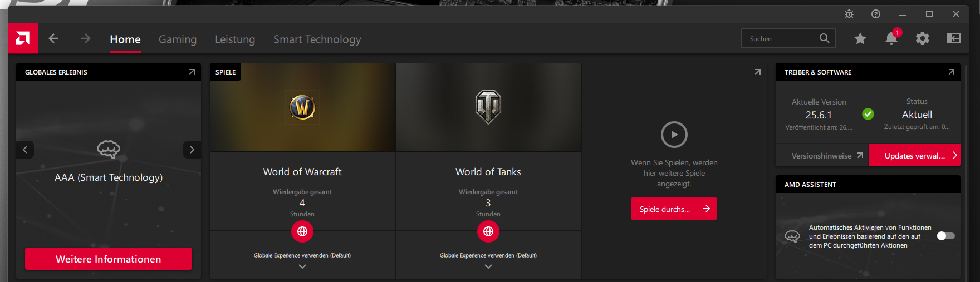Image resolution: width=980 pixels, height=282 pixels.
Task: Click Updates verwal... button
Action: click(x=915, y=156)
